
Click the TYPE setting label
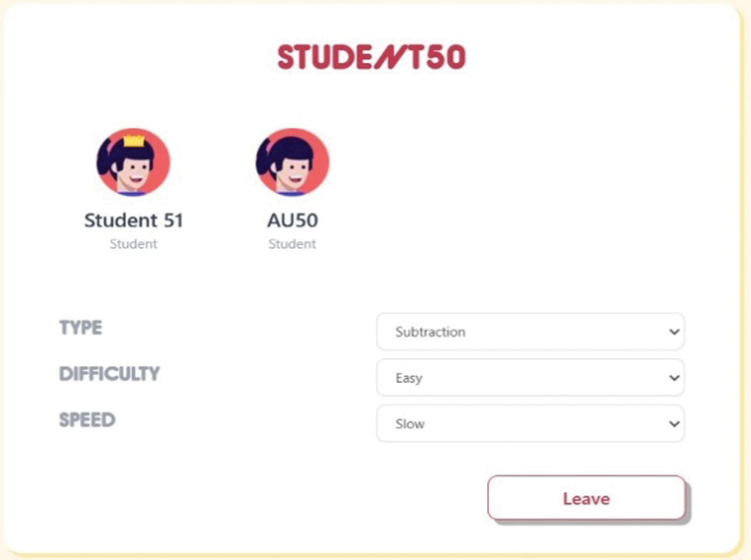pyautogui.click(x=80, y=328)
